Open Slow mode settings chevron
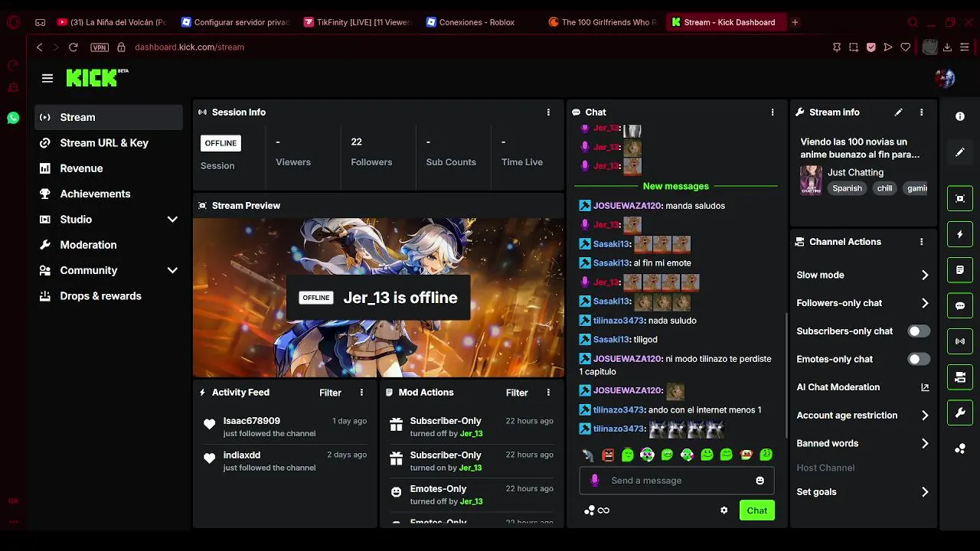This screenshot has width=980, height=551. (x=925, y=275)
